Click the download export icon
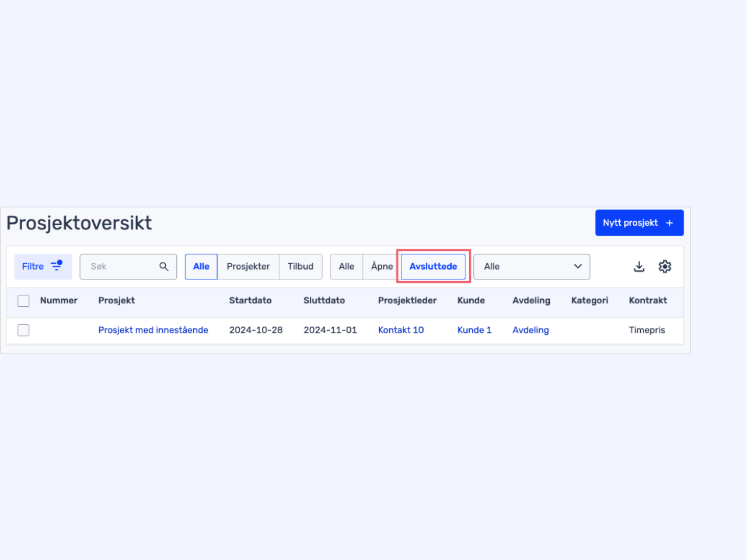The image size is (747, 560). (639, 267)
